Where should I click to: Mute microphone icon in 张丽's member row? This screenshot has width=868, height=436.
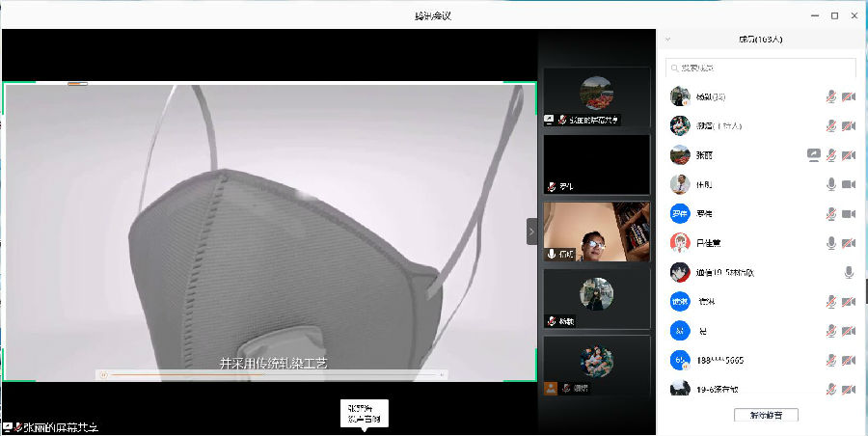point(831,155)
